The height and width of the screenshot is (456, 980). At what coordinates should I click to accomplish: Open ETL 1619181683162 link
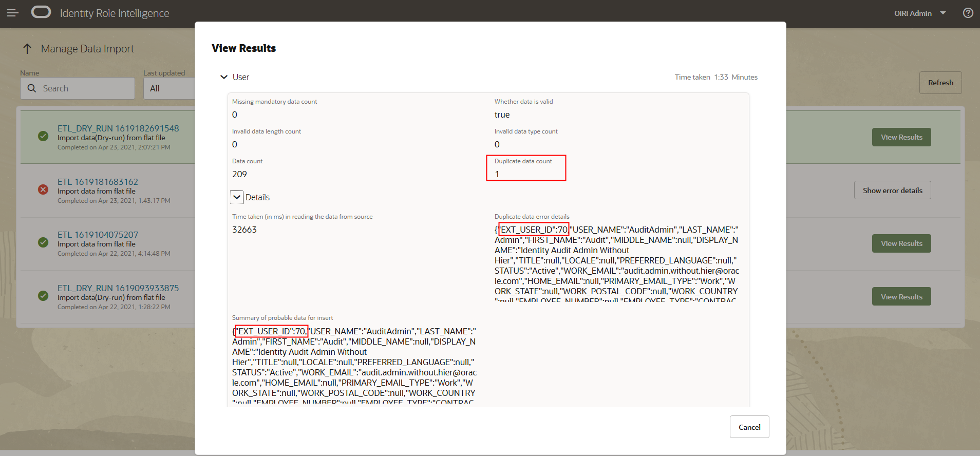click(98, 182)
